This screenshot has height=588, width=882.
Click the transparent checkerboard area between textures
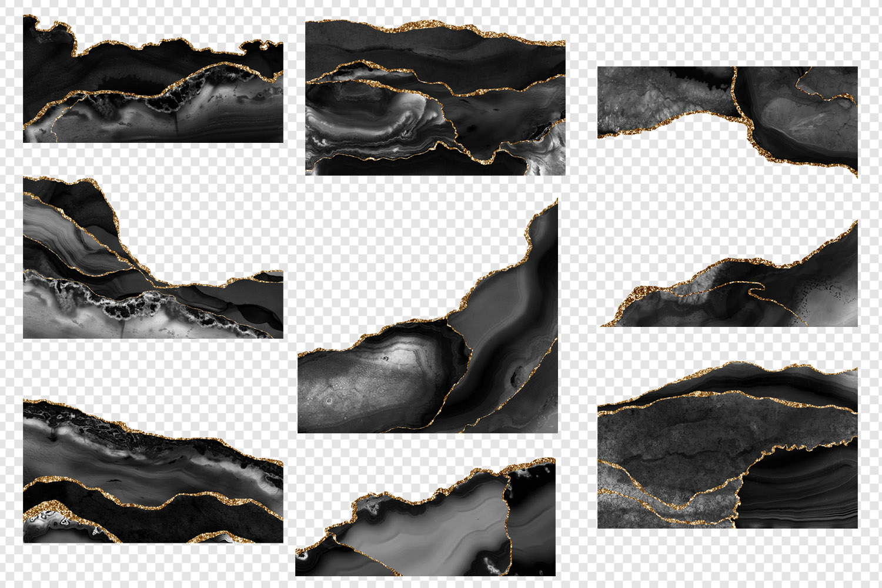pyautogui.click(x=365, y=235)
